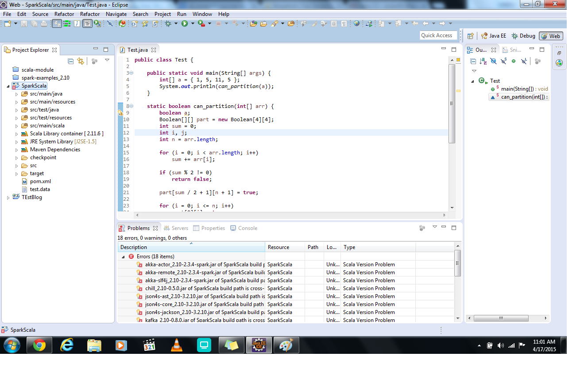Click inside the Quick Access field
Viewport: 588px width, 368px height.
pyautogui.click(x=438, y=35)
